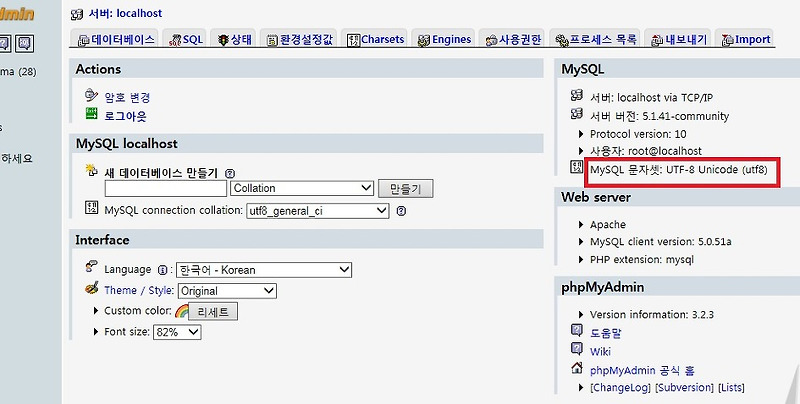Click the 리세트 reset button

(213, 312)
